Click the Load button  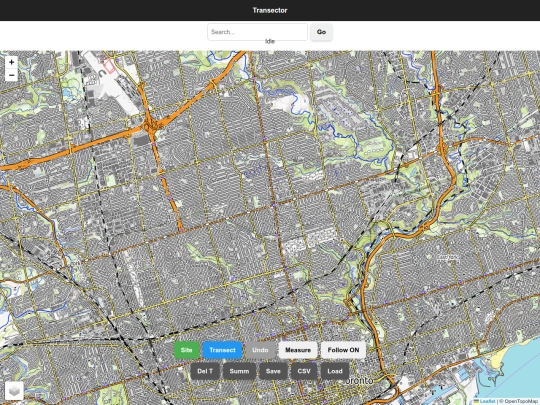pos(335,371)
